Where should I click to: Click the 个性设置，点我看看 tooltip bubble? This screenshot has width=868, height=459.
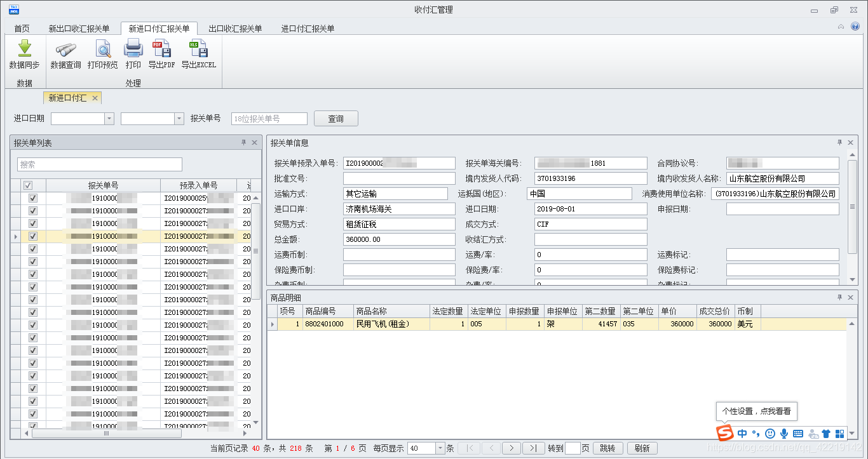756,411
